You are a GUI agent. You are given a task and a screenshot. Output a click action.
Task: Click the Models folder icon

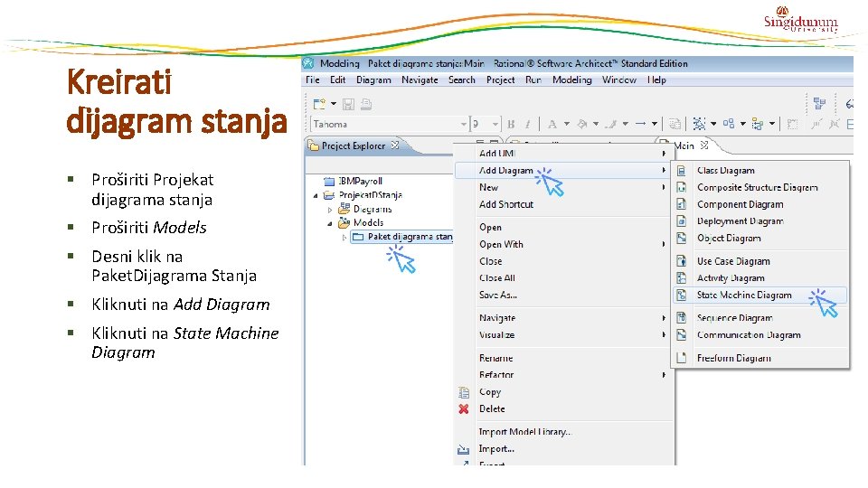pyautogui.click(x=344, y=222)
